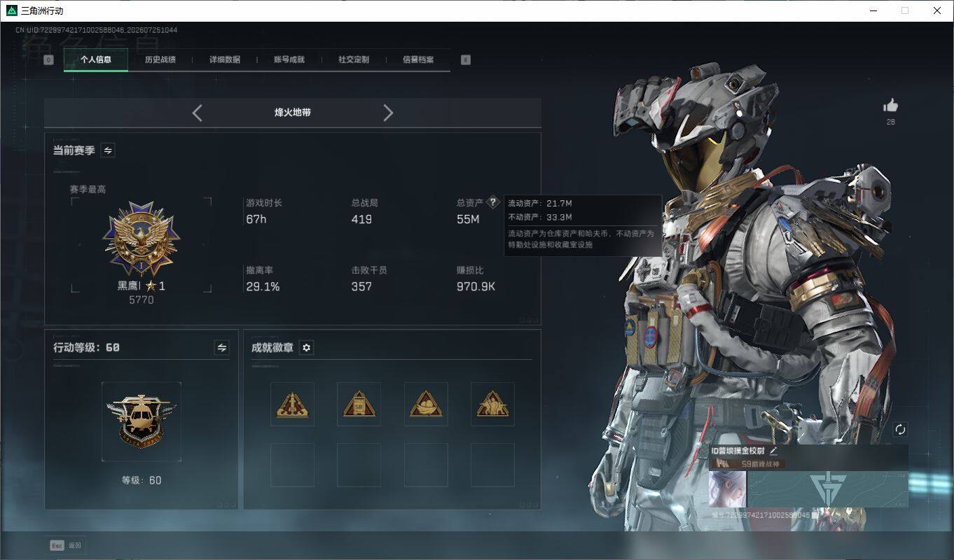Go to the next game mode with right chevron
Image resolution: width=954 pixels, height=560 pixels.
[388, 113]
